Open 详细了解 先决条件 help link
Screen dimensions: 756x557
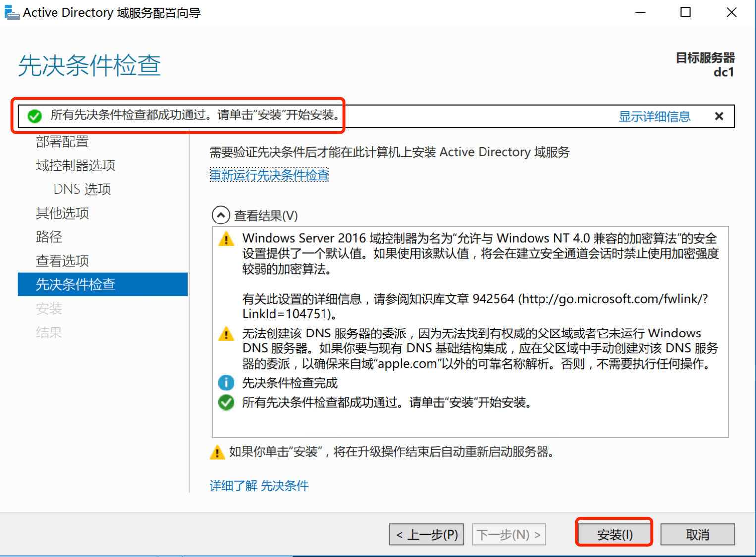tap(259, 486)
